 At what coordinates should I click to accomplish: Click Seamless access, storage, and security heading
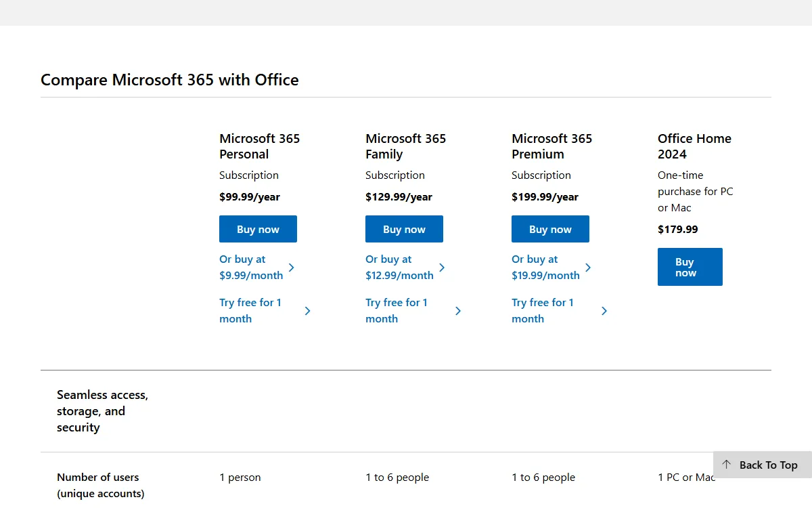click(102, 411)
